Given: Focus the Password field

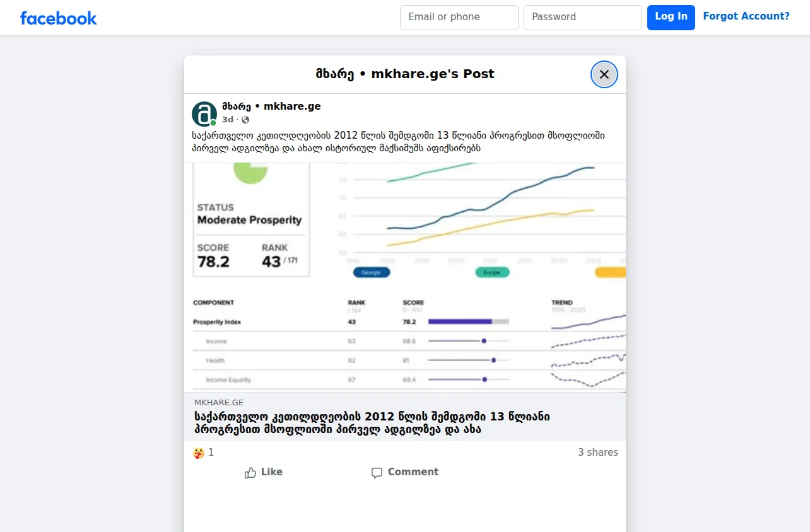Looking at the screenshot, I should point(583,18).
